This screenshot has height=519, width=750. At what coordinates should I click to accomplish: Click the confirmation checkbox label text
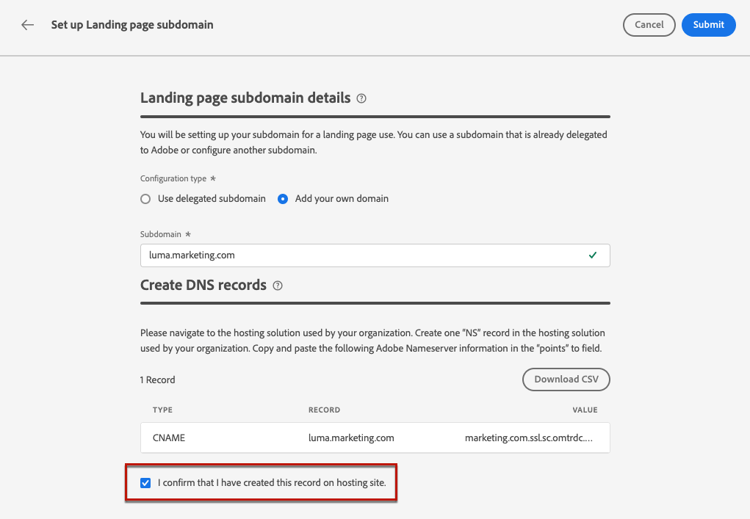[272, 483]
